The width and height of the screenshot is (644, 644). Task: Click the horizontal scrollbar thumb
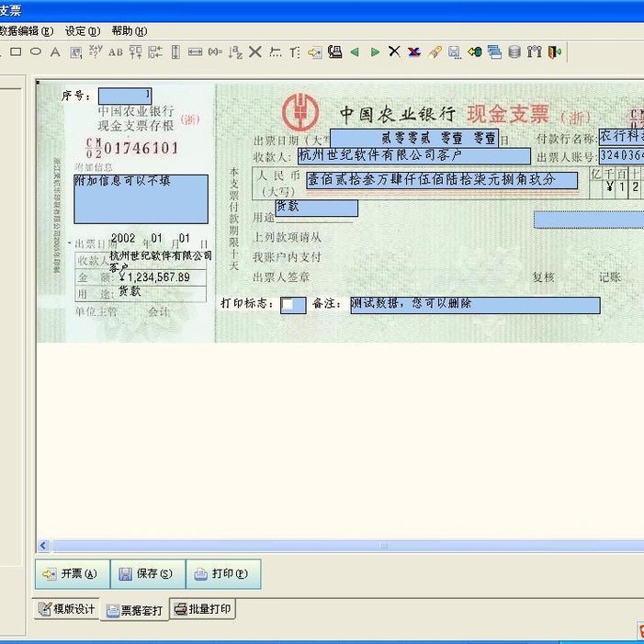(347, 546)
